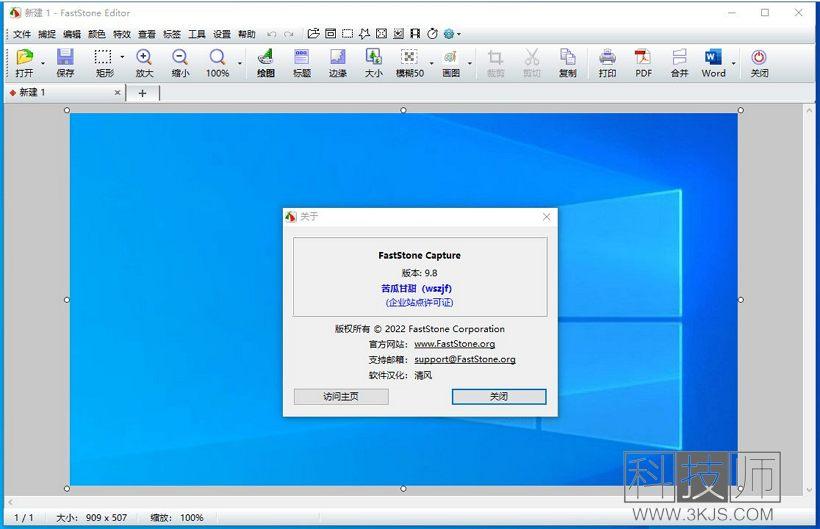Viewport: 820px width, 529px height.
Task: Open the Settings (设置) menu
Action: tap(222, 34)
